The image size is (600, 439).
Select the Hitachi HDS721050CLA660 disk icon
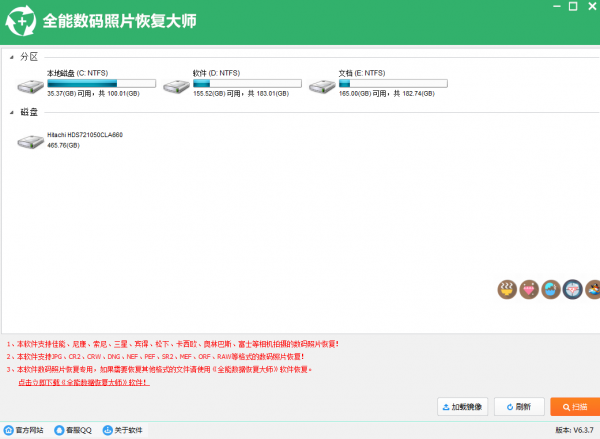[x=30, y=140]
